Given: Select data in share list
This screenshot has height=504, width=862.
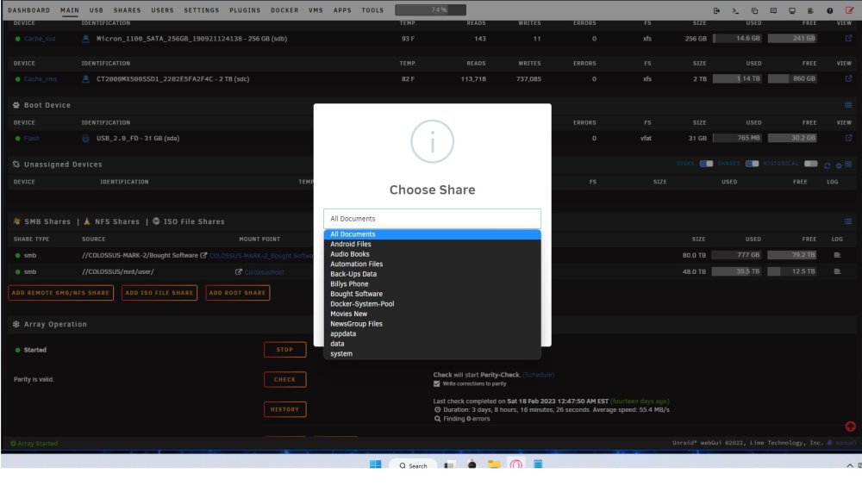Looking at the screenshot, I should 432,344.
